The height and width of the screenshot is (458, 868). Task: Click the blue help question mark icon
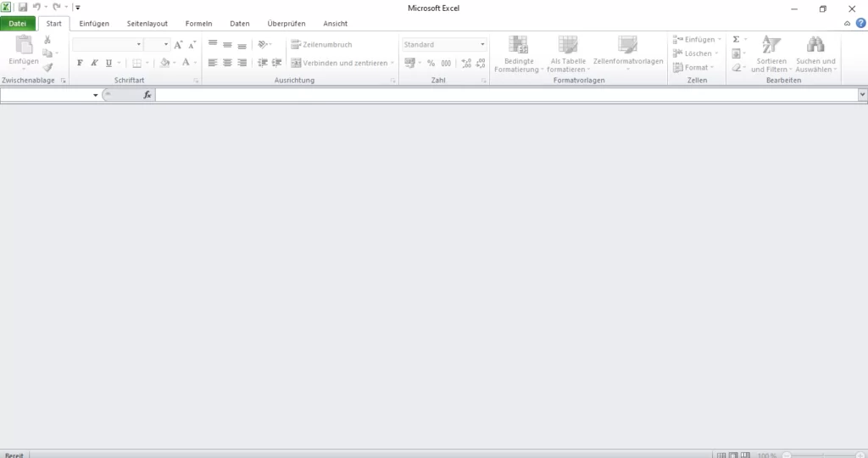[x=860, y=24]
